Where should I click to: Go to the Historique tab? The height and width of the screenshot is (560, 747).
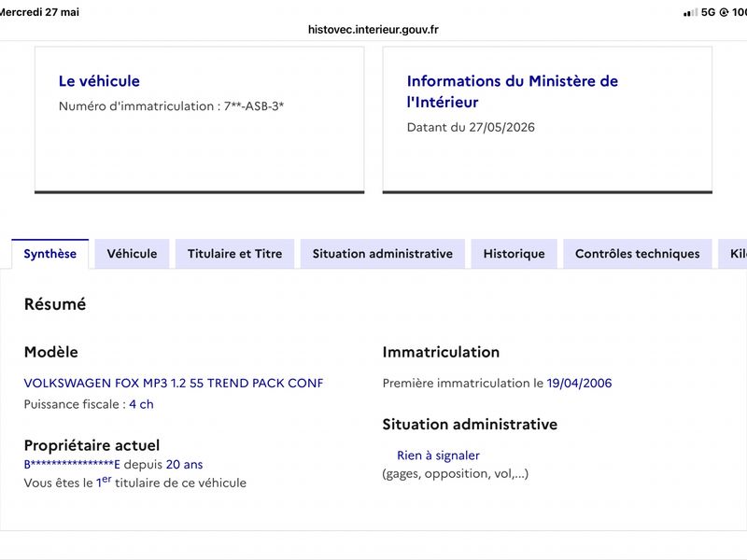tap(514, 254)
